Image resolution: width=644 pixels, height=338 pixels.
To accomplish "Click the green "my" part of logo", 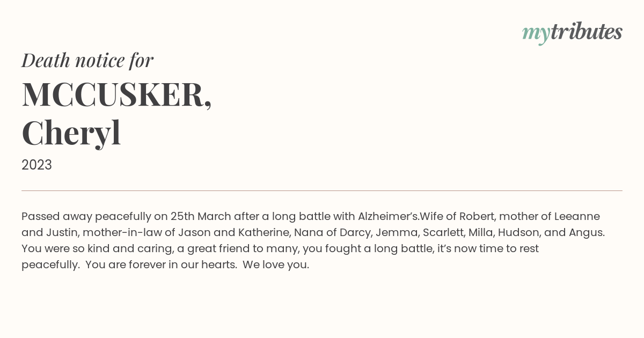I will point(536,34).
